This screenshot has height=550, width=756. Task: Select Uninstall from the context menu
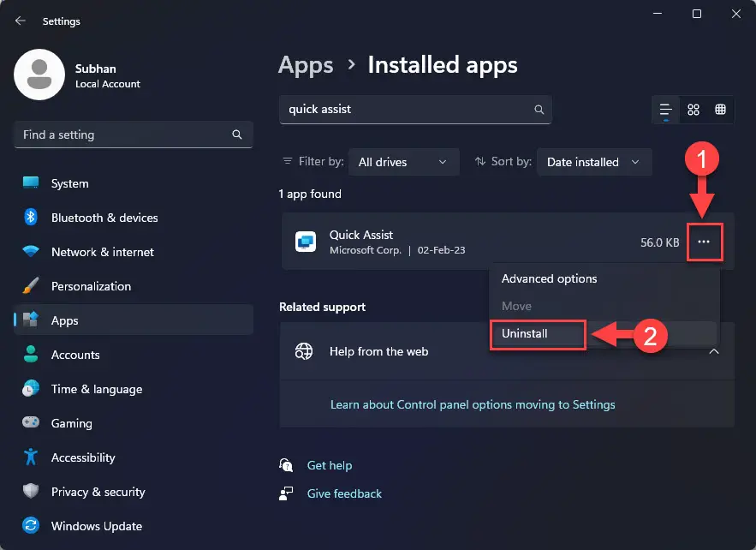537,334
